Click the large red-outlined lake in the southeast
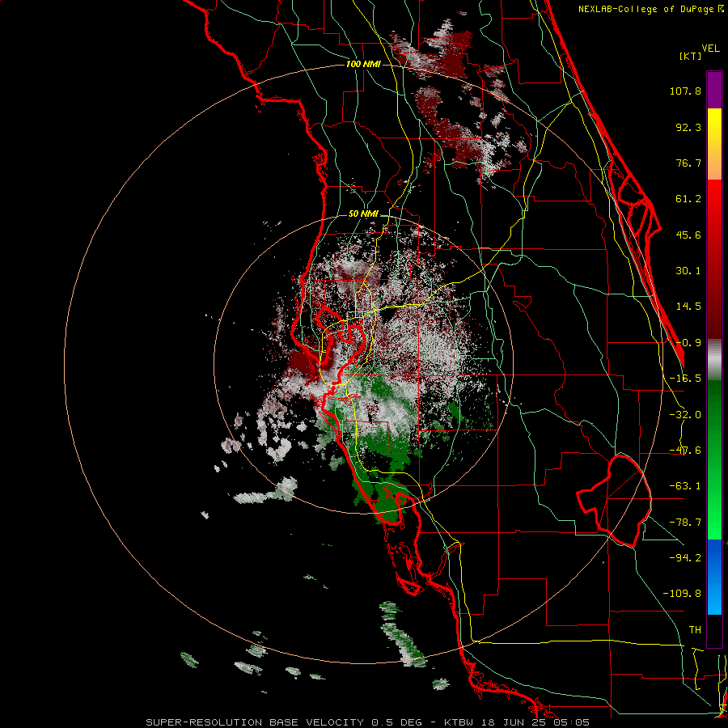Viewport: 728px width, 728px height. pos(614,501)
